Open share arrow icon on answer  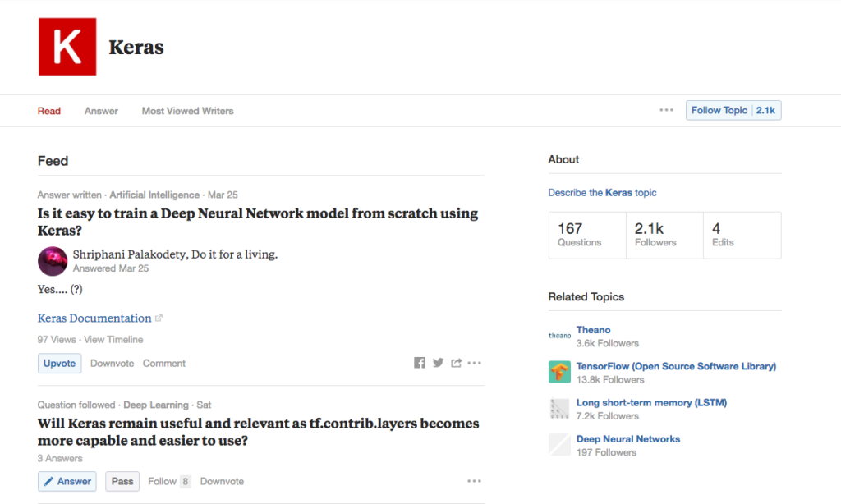click(456, 363)
